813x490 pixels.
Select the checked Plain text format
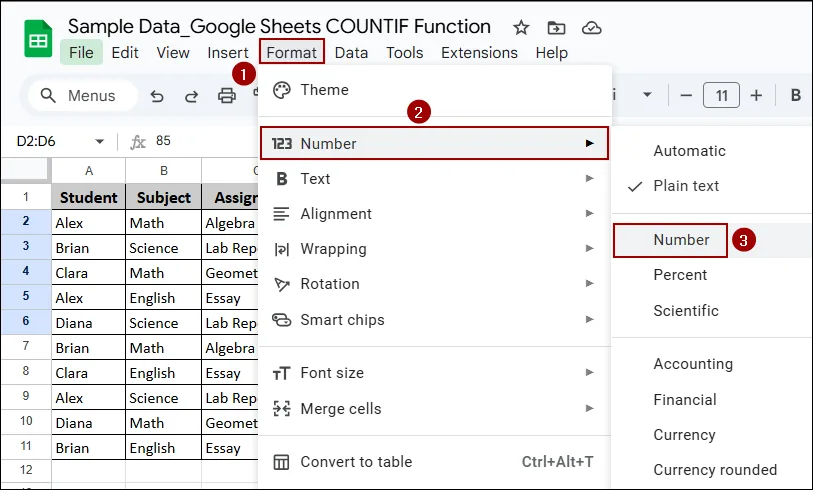click(x=712, y=186)
